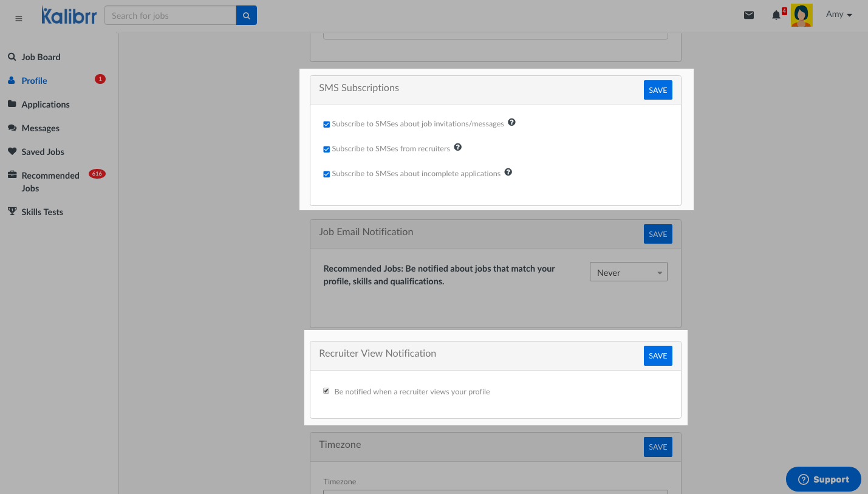Click the search magnifier button
868x494 pixels.
click(246, 16)
